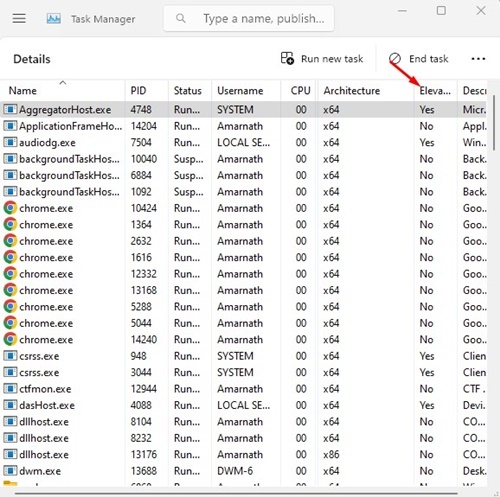Viewport: 500px width, 497px height.
Task: Select the audiodg.exe process icon
Action: click(10, 142)
